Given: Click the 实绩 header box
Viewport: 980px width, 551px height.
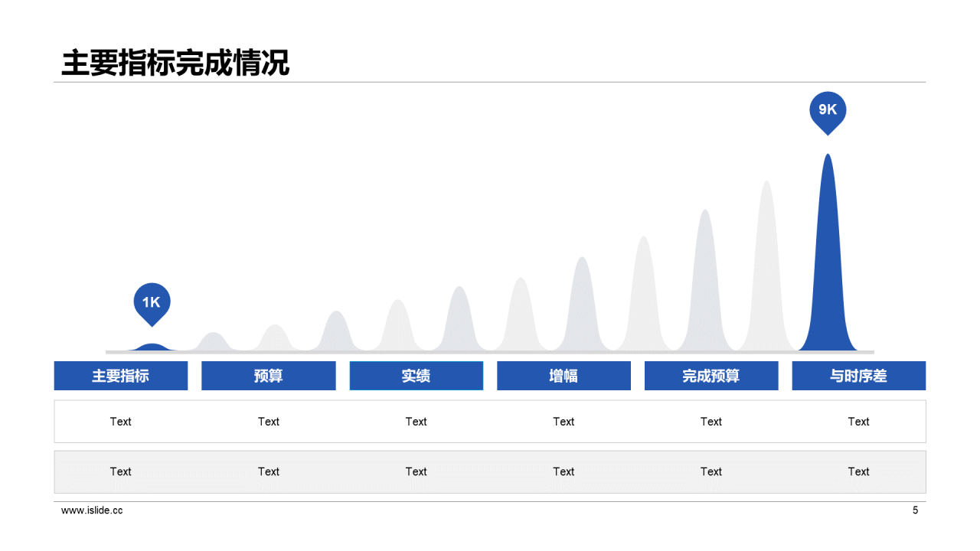Looking at the screenshot, I should point(416,376).
